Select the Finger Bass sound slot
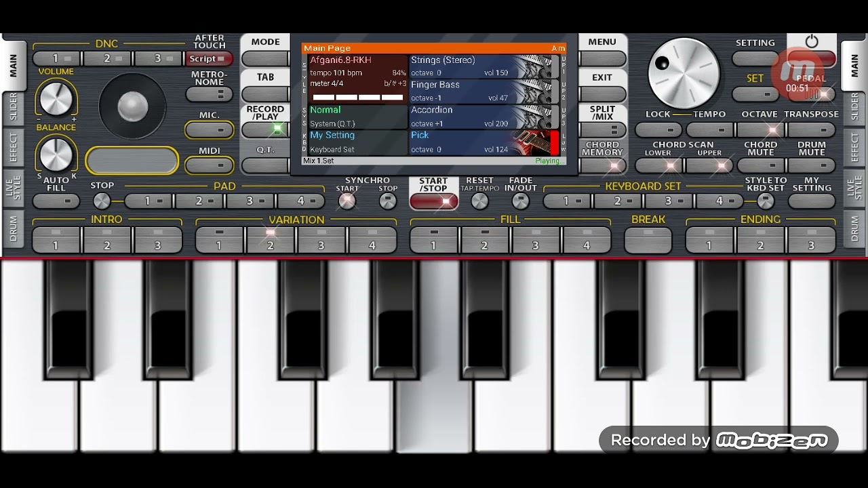 [x=484, y=91]
